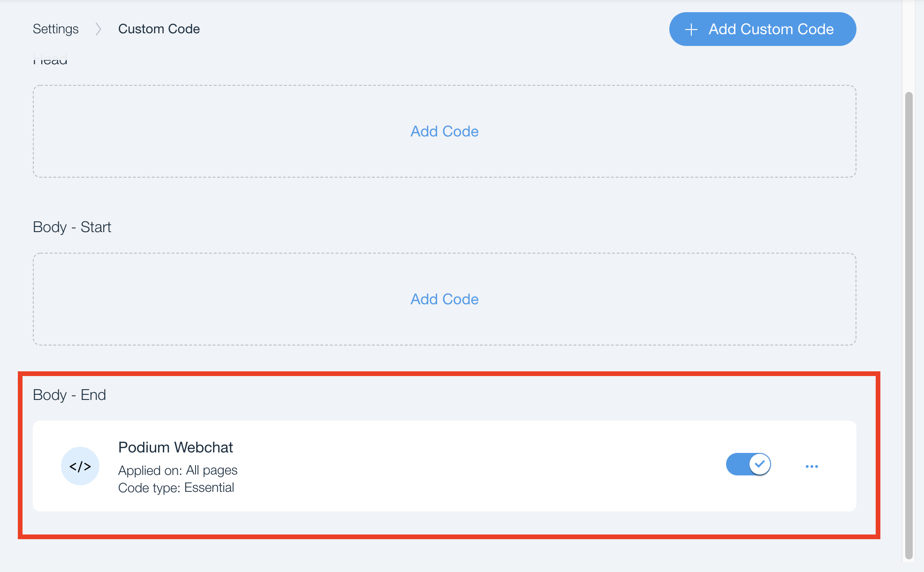Click the Custom Code breadcrumb label
The image size is (924, 572).
click(x=159, y=29)
